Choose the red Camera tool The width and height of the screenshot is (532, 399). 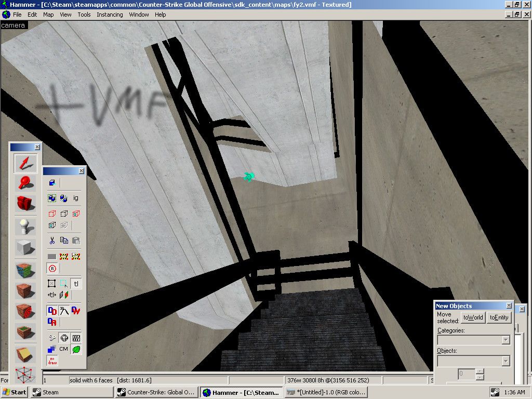[x=25, y=203]
